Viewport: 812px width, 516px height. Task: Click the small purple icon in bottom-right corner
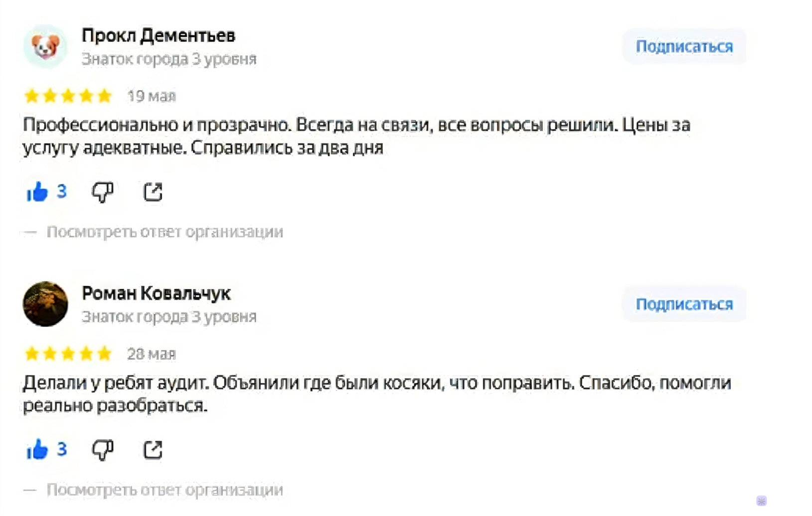click(761, 501)
